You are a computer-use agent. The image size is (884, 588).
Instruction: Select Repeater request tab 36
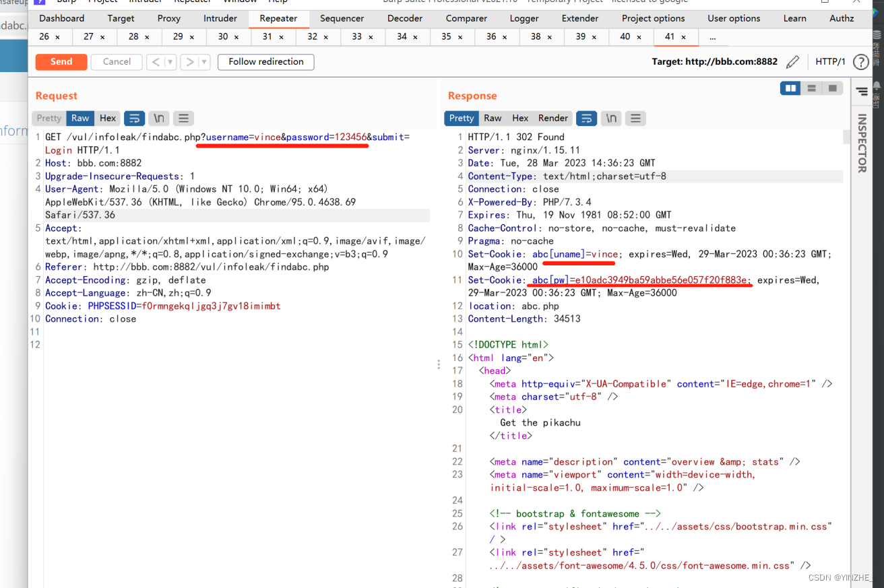[x=491, y=36]
